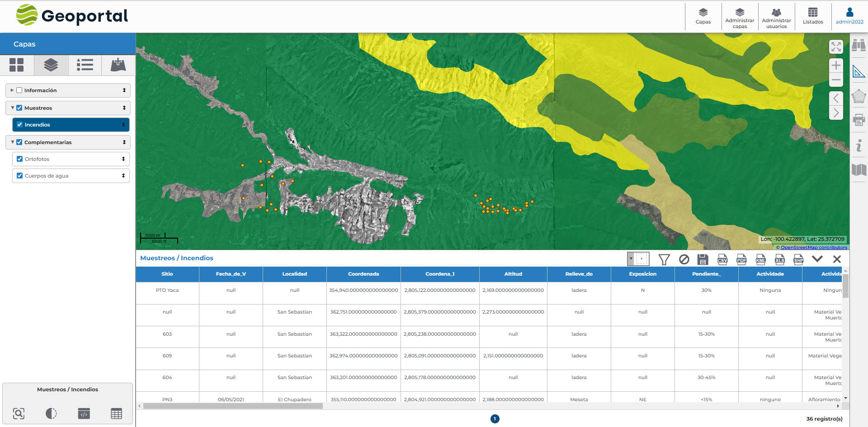Sort table by Localidad column header
This screenshot has height=427, width=868.
coord(294,274)
